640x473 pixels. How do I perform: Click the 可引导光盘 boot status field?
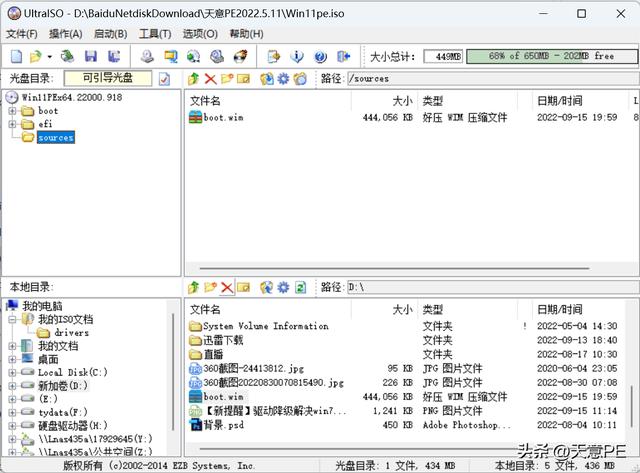pyautogui.click(x=108, y=78)
